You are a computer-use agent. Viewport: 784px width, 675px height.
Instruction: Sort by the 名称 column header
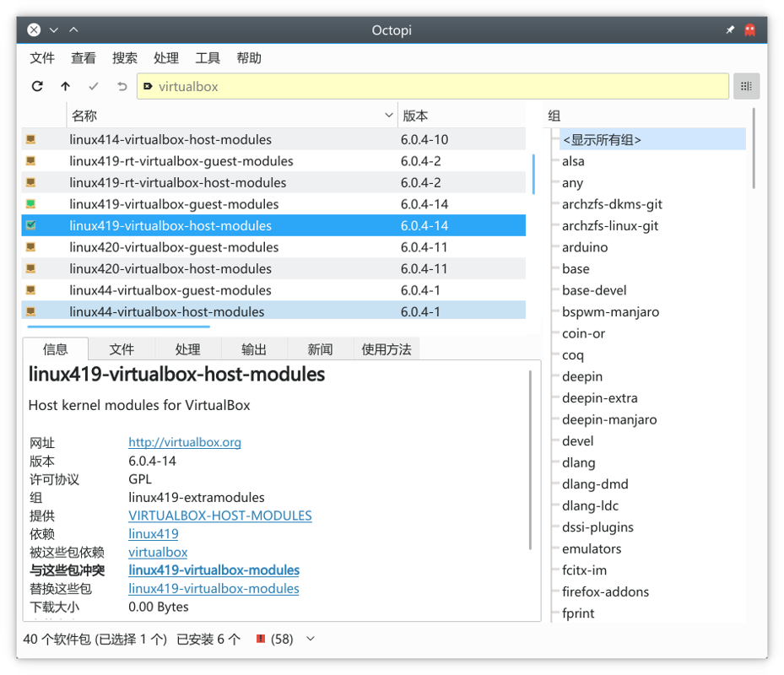pyautogui.click(x=232, y=116)
